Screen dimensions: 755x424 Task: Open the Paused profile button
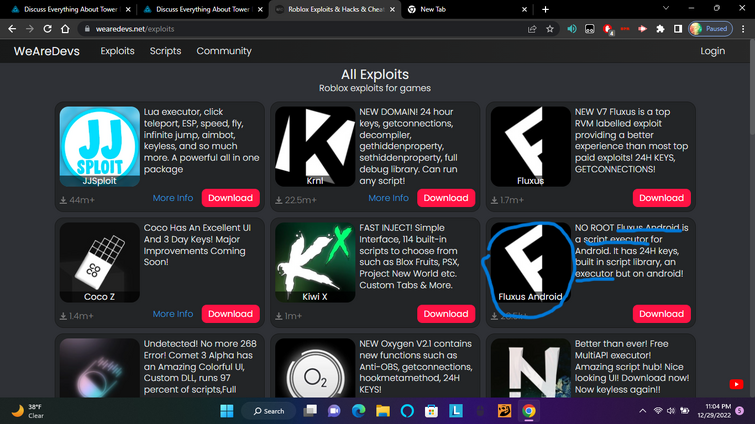tap(710, 29)
